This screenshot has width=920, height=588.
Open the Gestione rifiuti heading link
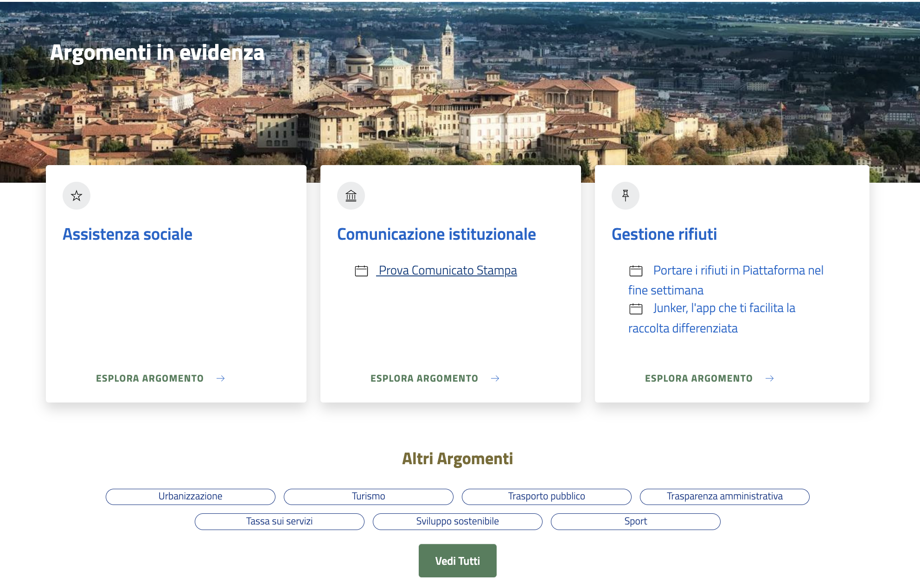(x=664, y=234)
